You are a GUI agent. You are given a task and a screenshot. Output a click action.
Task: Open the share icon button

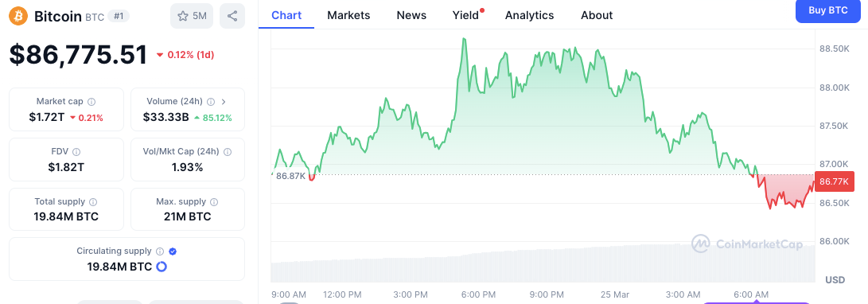point(232,16)
